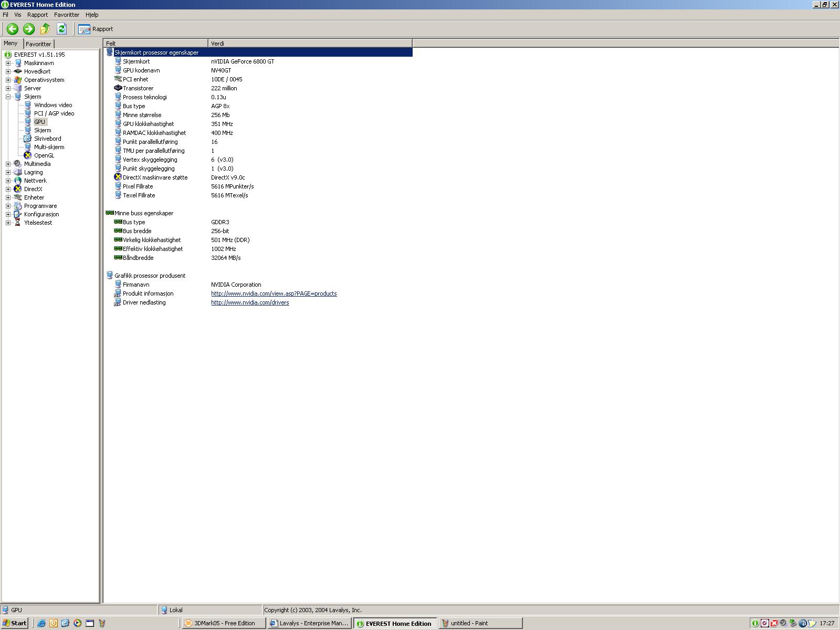Open the nvidia.com products page link

point(274,293)
